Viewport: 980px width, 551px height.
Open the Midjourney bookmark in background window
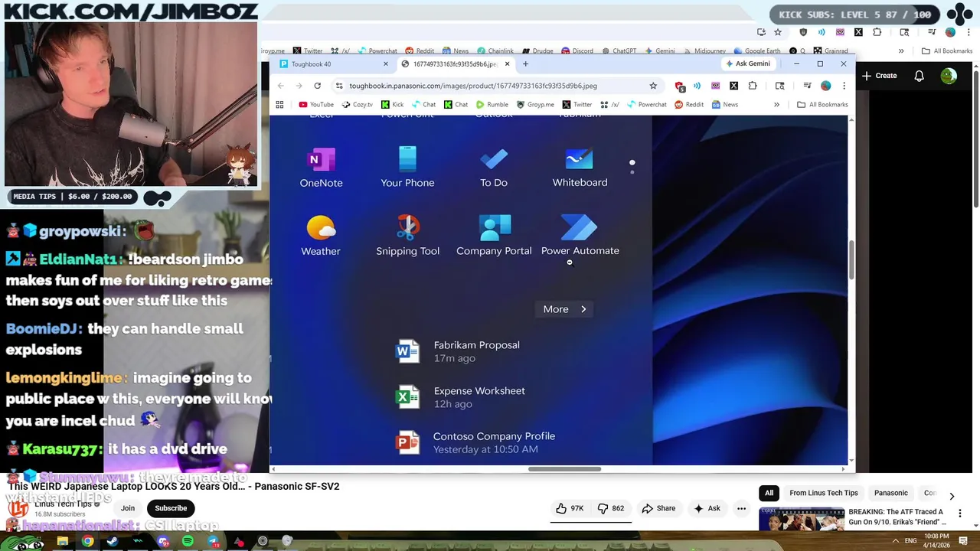point(704,51)
